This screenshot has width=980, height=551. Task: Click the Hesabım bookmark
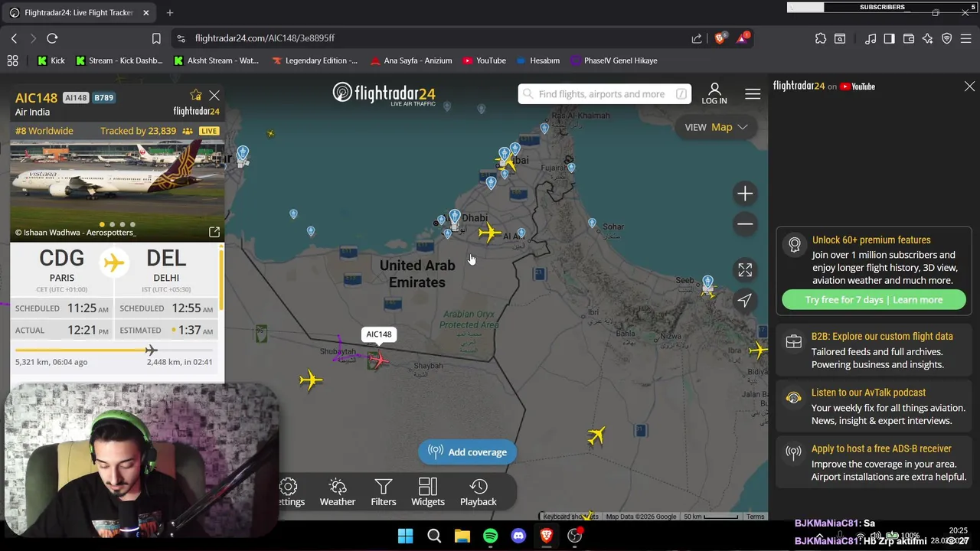[538, 60]
